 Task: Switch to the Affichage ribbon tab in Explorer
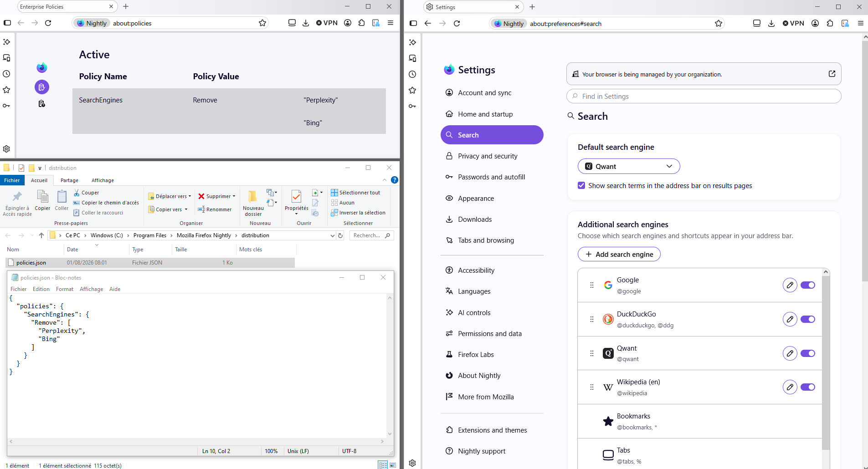tap(103, 180)
